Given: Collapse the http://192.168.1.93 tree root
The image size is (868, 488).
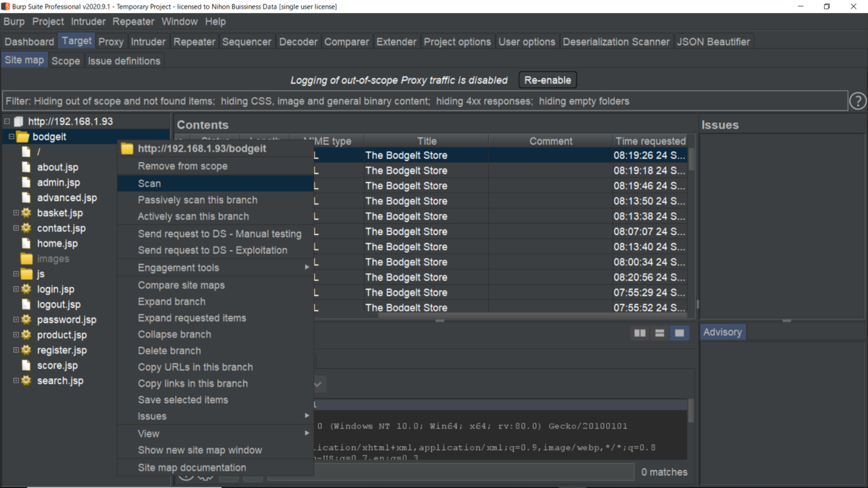Looking at the screenshot, I should [x=7, y=121].
